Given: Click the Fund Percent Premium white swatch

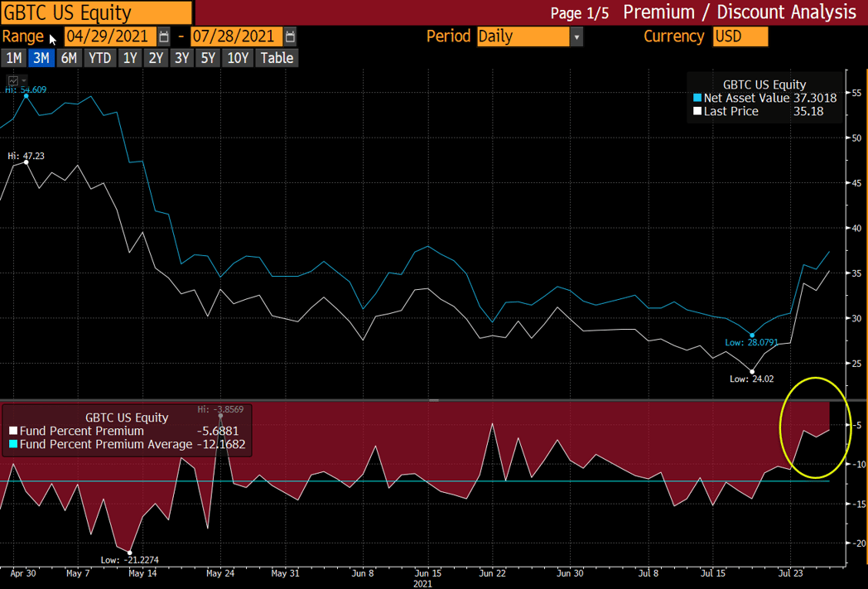Looking at the screenshot, I should tap(13, 431).
